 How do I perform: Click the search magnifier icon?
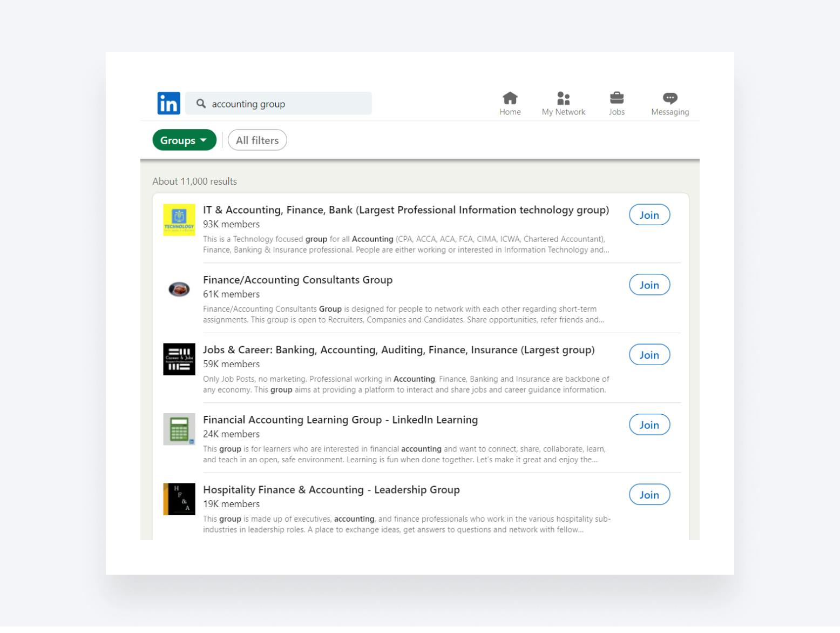coord(201,103)
